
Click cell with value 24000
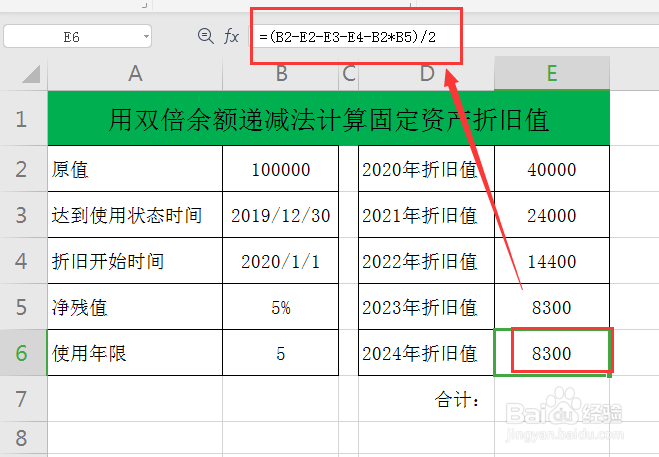552,215
